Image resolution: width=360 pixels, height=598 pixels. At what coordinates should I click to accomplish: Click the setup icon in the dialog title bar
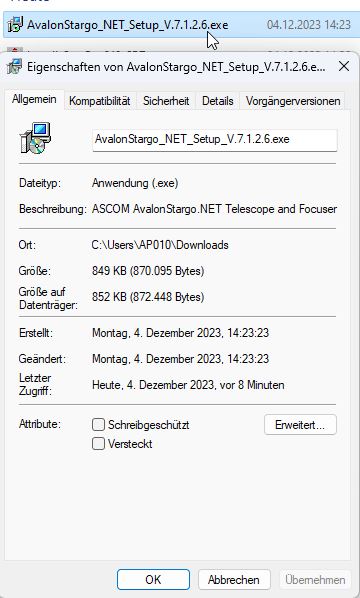pyautogui.click(x=14, y=67)
